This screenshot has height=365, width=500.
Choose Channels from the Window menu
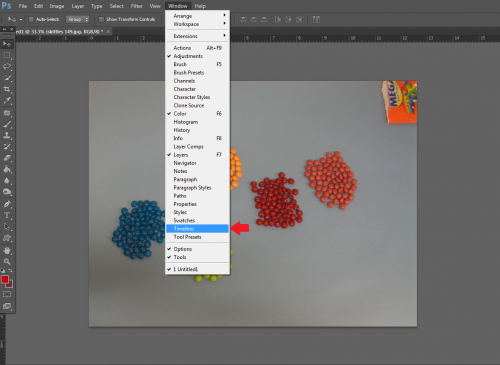197,81
